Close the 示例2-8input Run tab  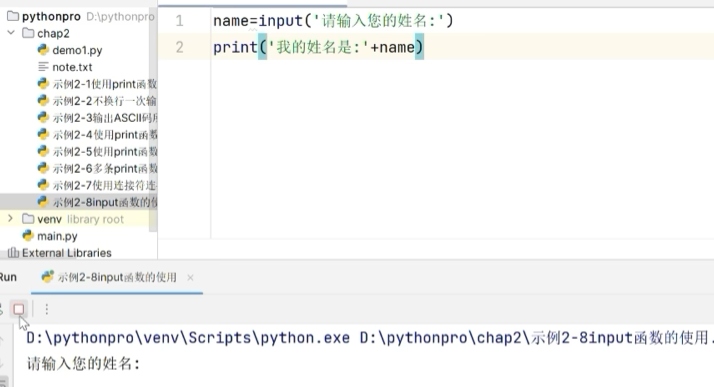(190, 277)
